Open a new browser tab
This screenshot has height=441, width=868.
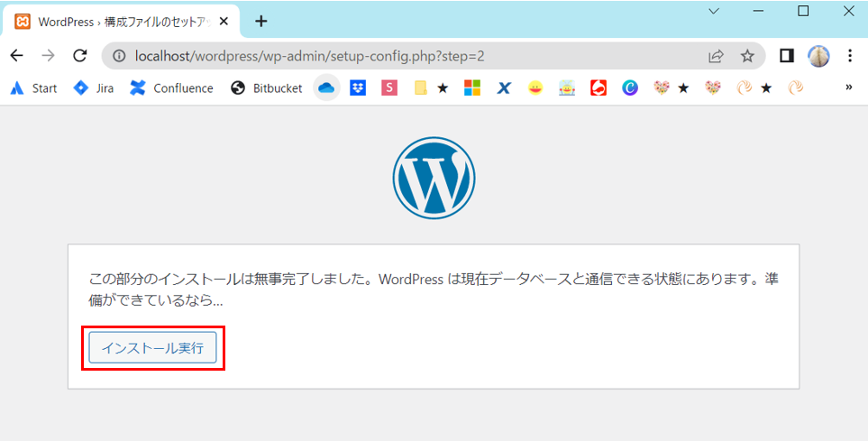point(261,21)
